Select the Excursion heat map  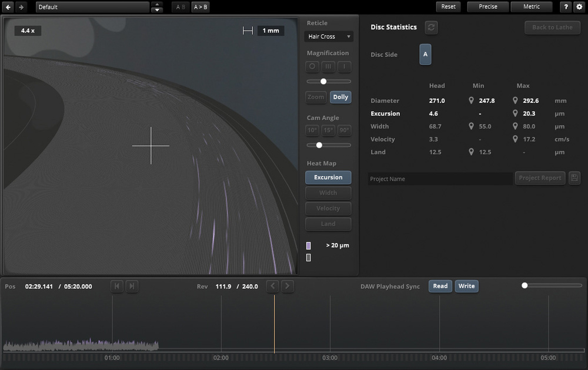[x=328, y=177]
